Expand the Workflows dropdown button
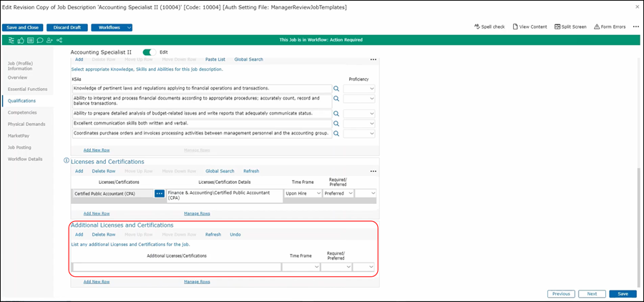The width and height of the screenshot is (644, 302). [112, 27]
